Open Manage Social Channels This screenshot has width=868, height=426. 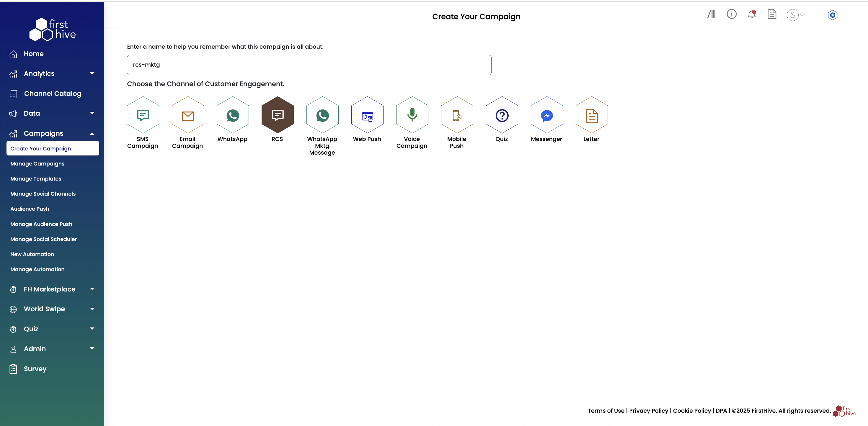click(43, 194)
